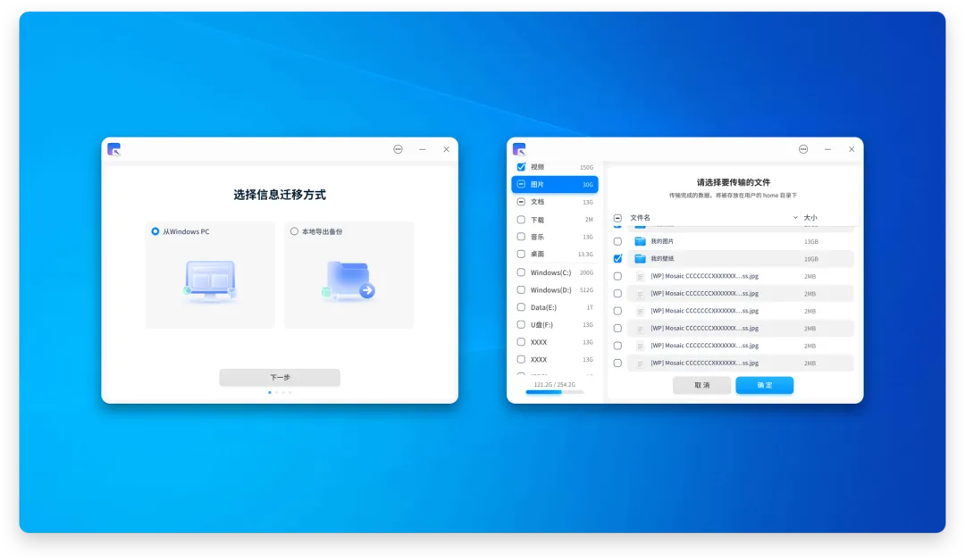Click the home directory note text

(x=733, y=196)
